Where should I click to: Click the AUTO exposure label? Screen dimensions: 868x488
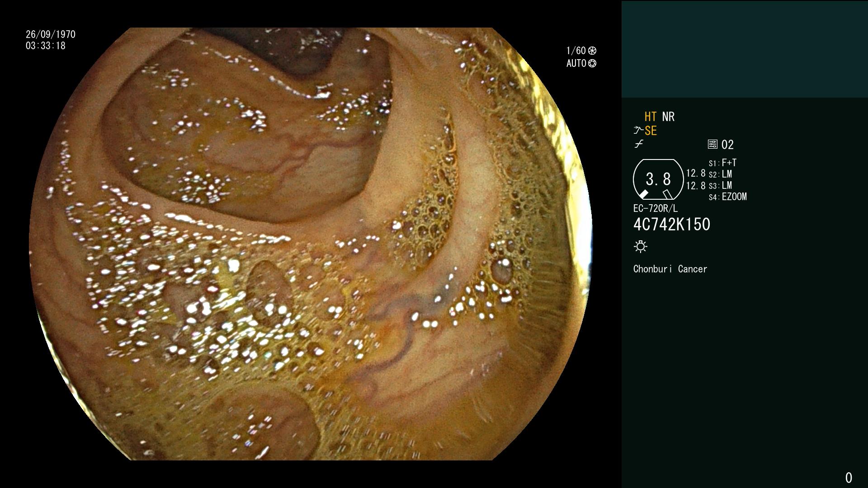pos(576,63)
